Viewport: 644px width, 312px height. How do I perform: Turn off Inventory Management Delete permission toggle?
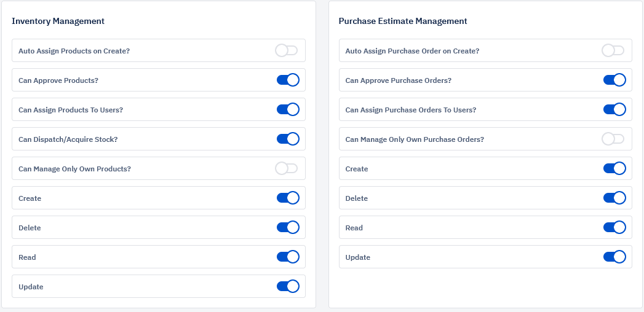[x=288, y=227]
